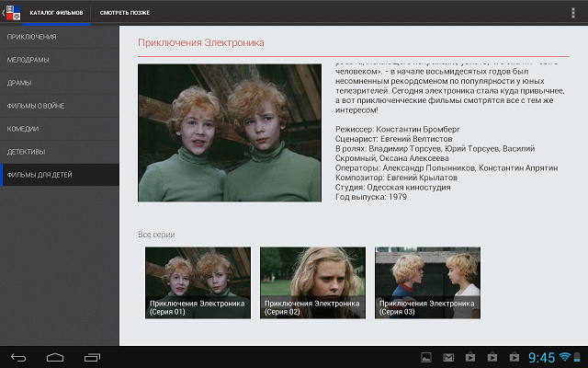588x368 pixels.
Task: Select the Комедии category
Action: (60, 129)
